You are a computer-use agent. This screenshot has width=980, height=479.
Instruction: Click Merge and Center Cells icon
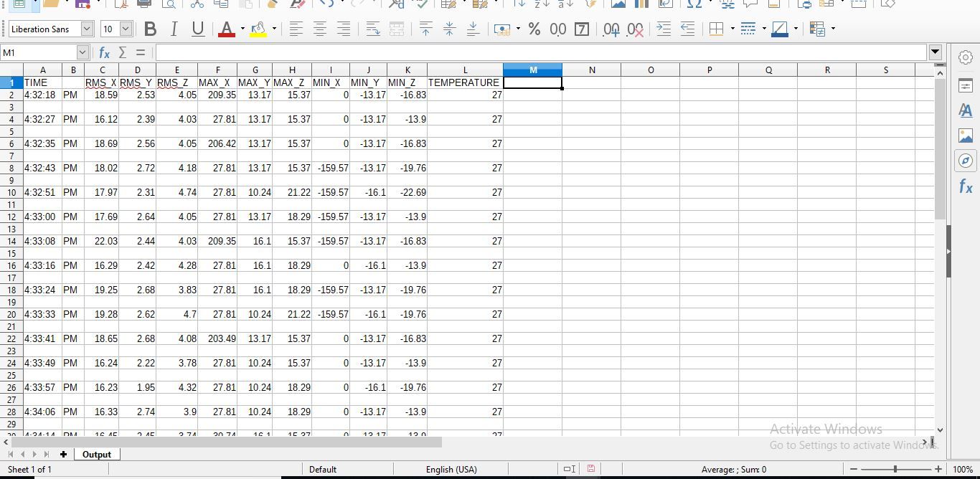[397, 29]
